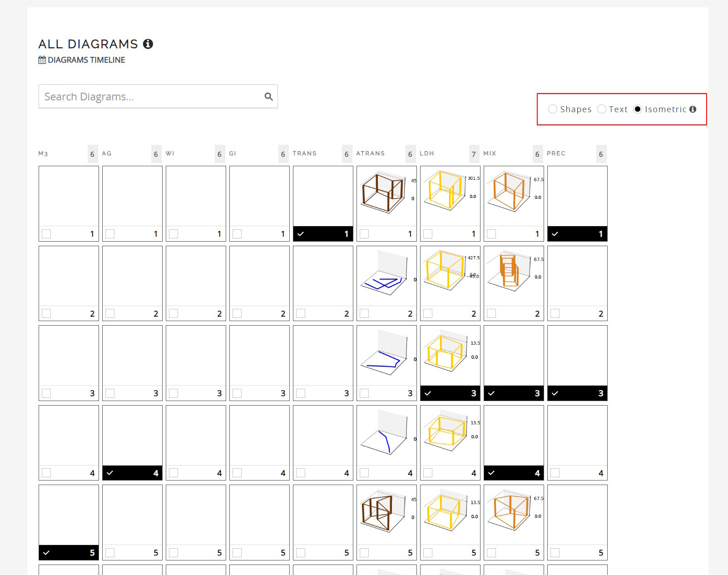Open ATRANS diagram 5 brown cube thumbnail
Screen dimensions: 728x575
pos(386,515)
